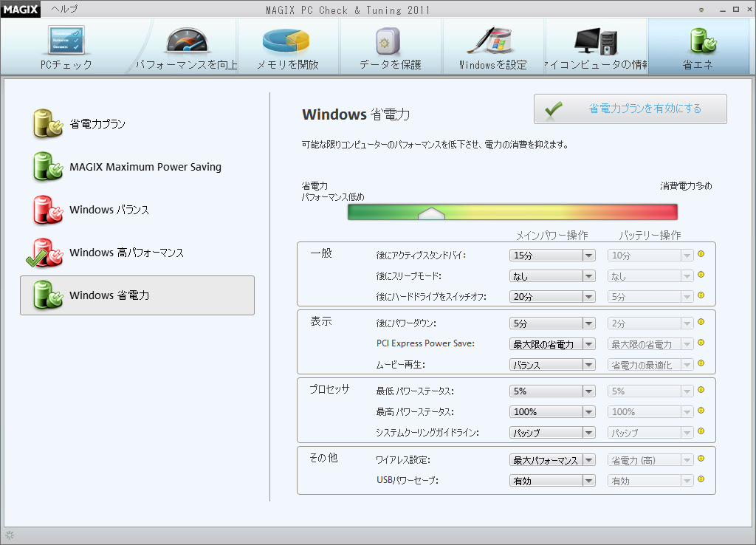Open the Windowsを設定 paint brush icon
Viewport: 756px width, 545px height.
(x=489, y=41)
